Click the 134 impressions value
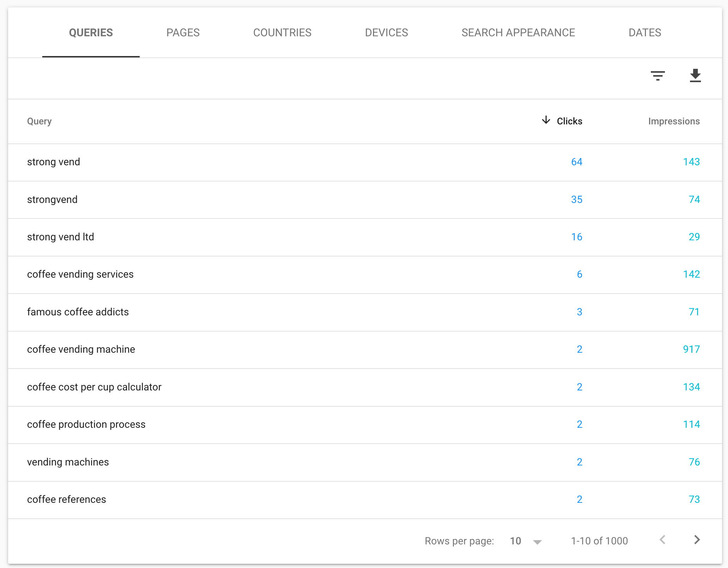Image resolution: width=728 pixels, height=568 pixels. point(691,387)
